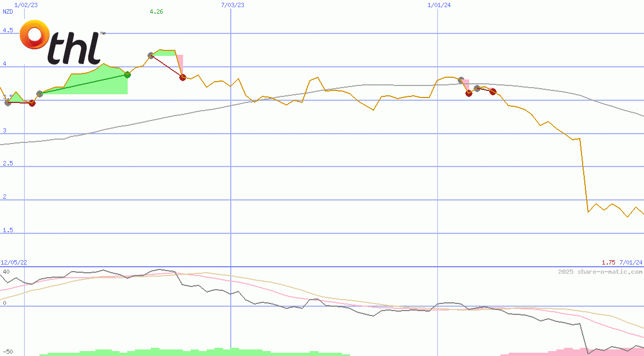644x356 pixels.
Task: Click the 1.75 closing price label
Action: tap(608, 262)
